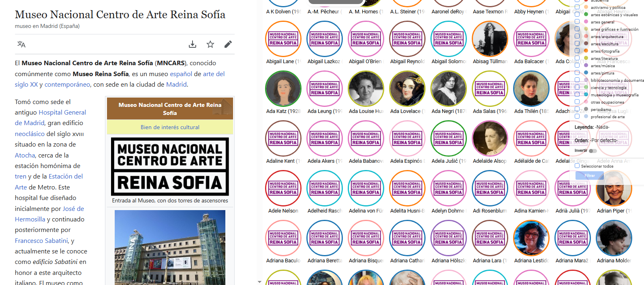Enable the 'profesional de arte' checkbox
Screen dimensions: 644x285
[577, 117]
